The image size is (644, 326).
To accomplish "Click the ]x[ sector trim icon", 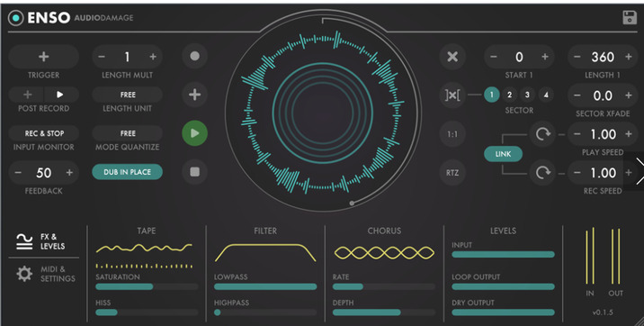I will (452, 95).
